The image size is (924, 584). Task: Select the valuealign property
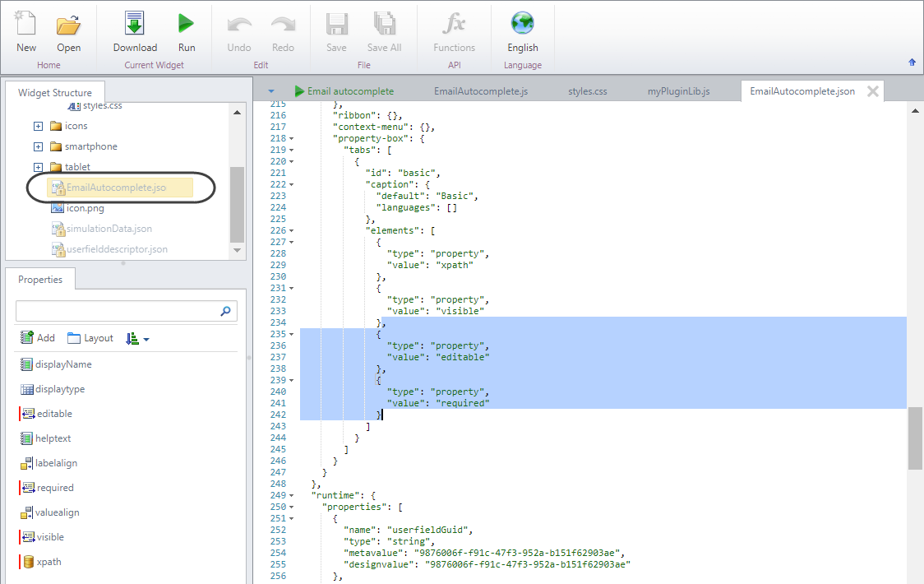(x=49, y=513)
